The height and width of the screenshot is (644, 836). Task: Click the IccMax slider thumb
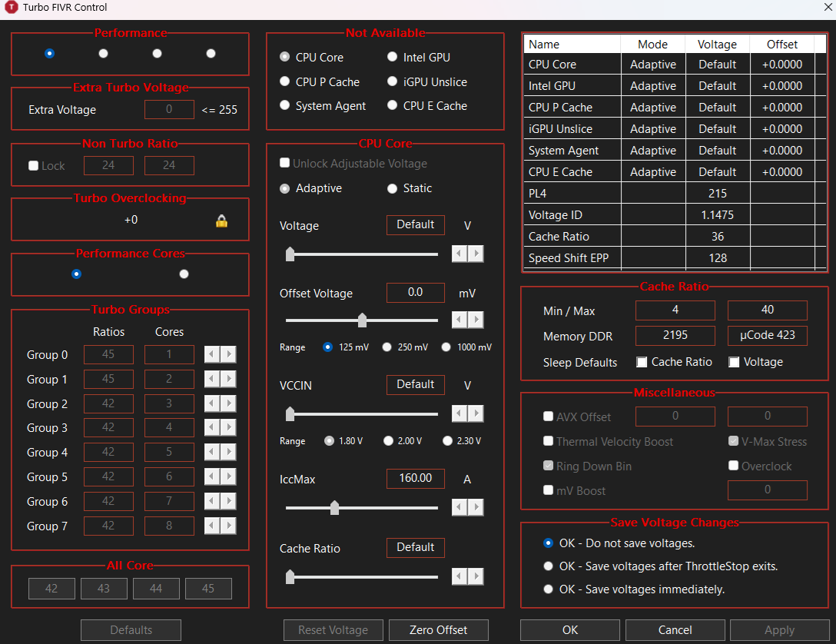(335, 507)
